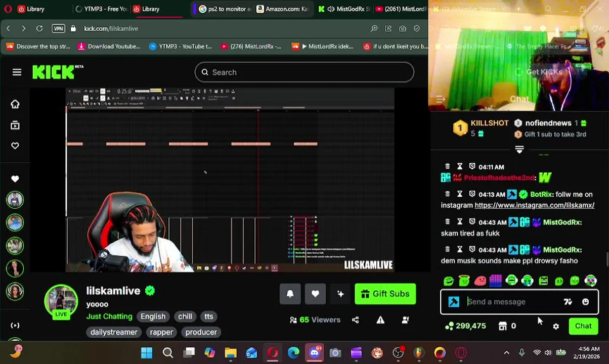The image size is (609, 364).
Task: Select the tts tag
Action: (x=209, y=316)
